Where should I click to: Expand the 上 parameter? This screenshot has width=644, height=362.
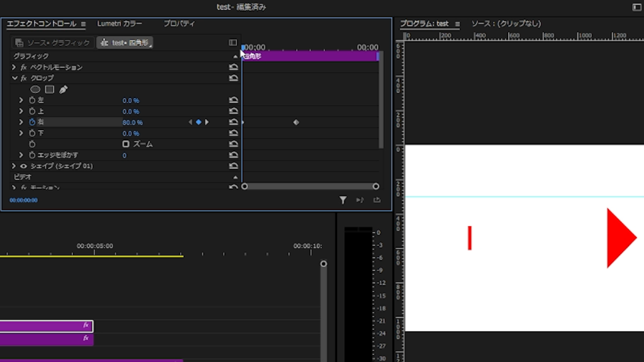click(21, 111)
